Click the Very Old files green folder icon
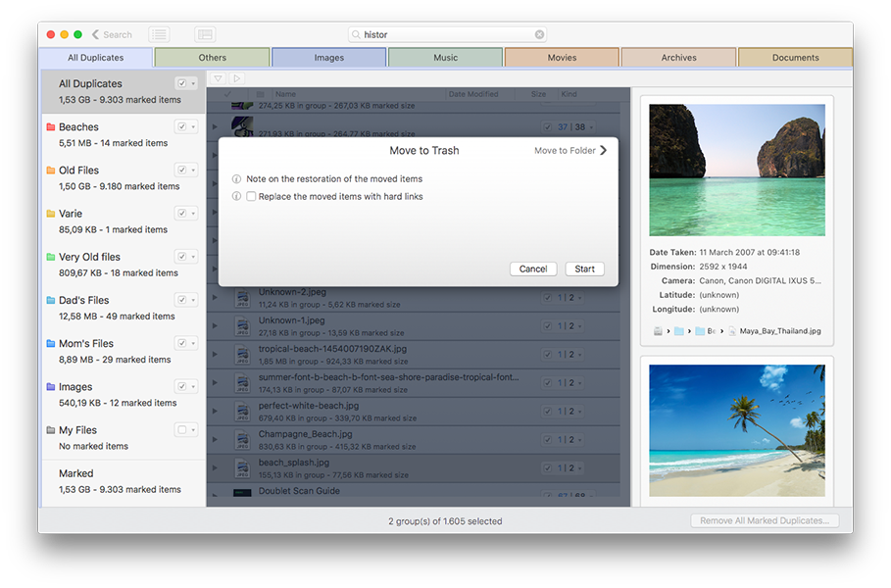891x588 pixels. 51,257
